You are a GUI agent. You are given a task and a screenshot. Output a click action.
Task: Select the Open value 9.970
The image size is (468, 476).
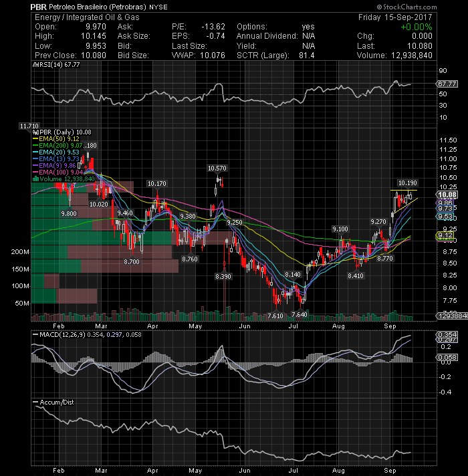(x=96, y=27)
